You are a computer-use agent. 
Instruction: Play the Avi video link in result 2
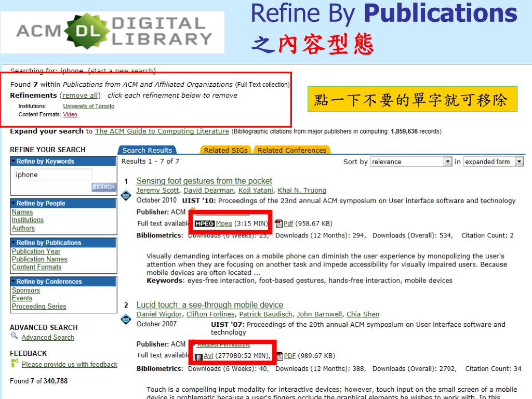[208, 356]
